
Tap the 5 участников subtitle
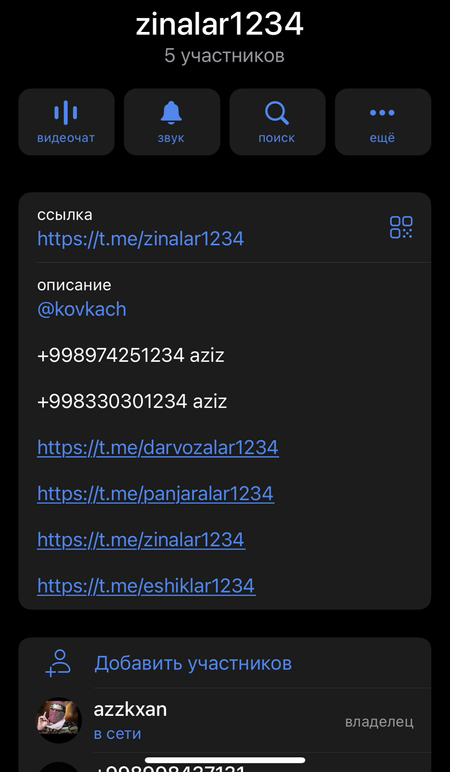225,56
